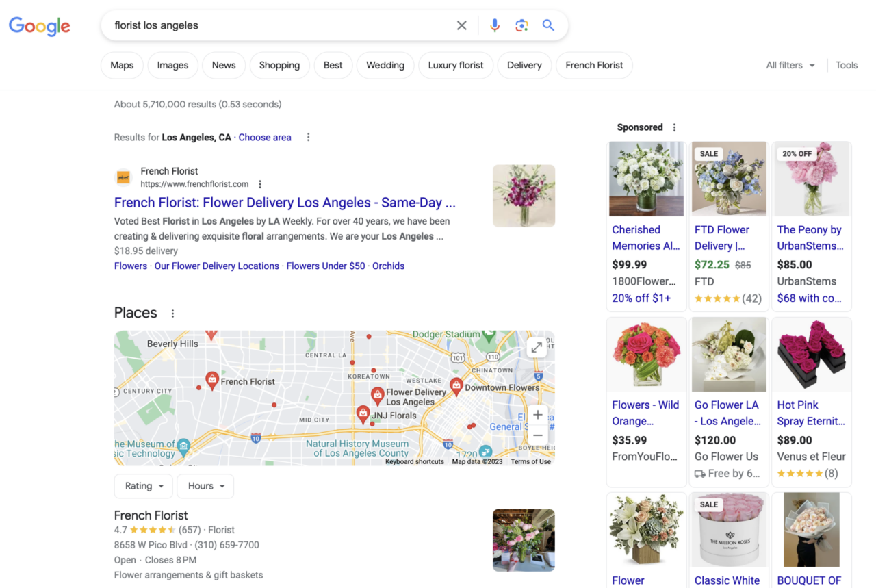Click inside the florist los angeles search field
Viewport: 876px width, 588px height.
[x=281, y=25]
